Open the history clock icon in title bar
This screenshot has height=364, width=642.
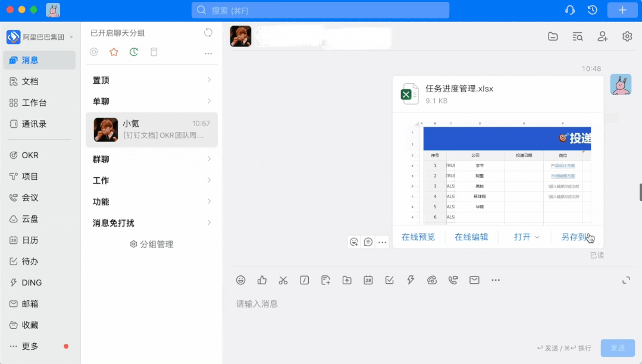coord(592,10)
